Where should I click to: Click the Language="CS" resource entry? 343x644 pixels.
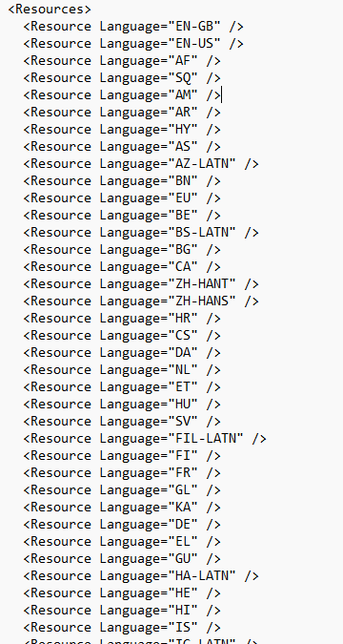(122, 335)
